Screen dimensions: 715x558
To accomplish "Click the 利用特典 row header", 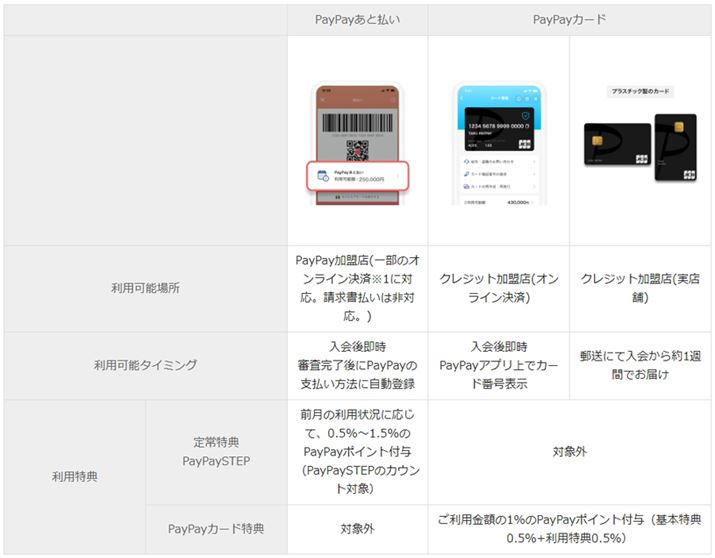I will (75, 477).
